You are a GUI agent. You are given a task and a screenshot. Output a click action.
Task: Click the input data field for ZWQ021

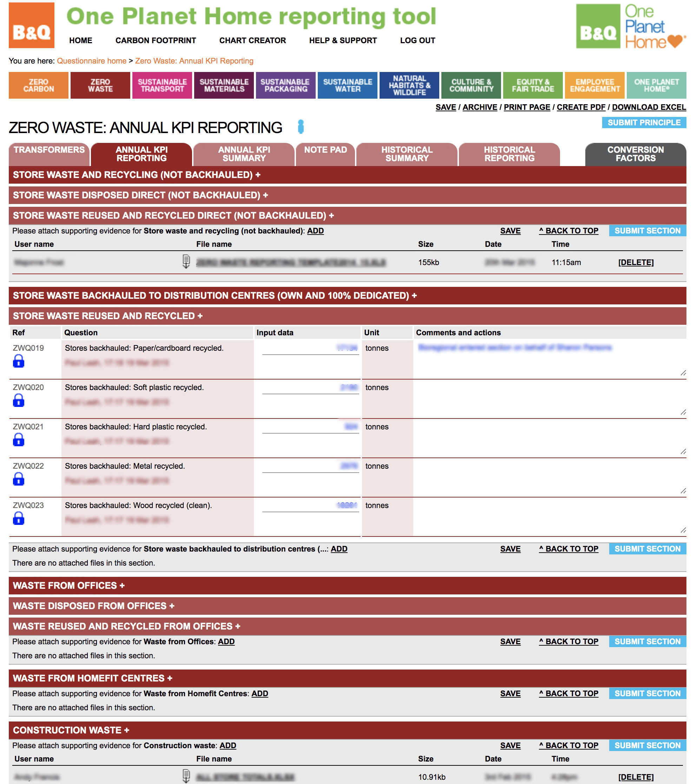click(310, 427)
